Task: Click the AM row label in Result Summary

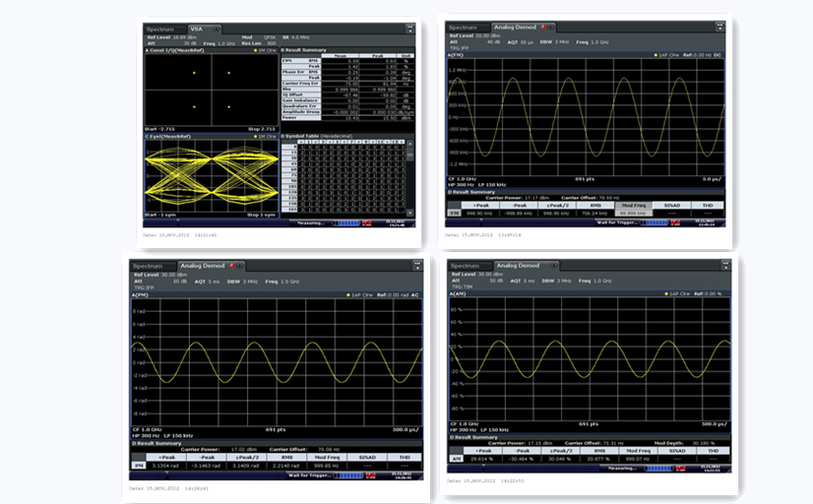Action: (x=456, y=458)
